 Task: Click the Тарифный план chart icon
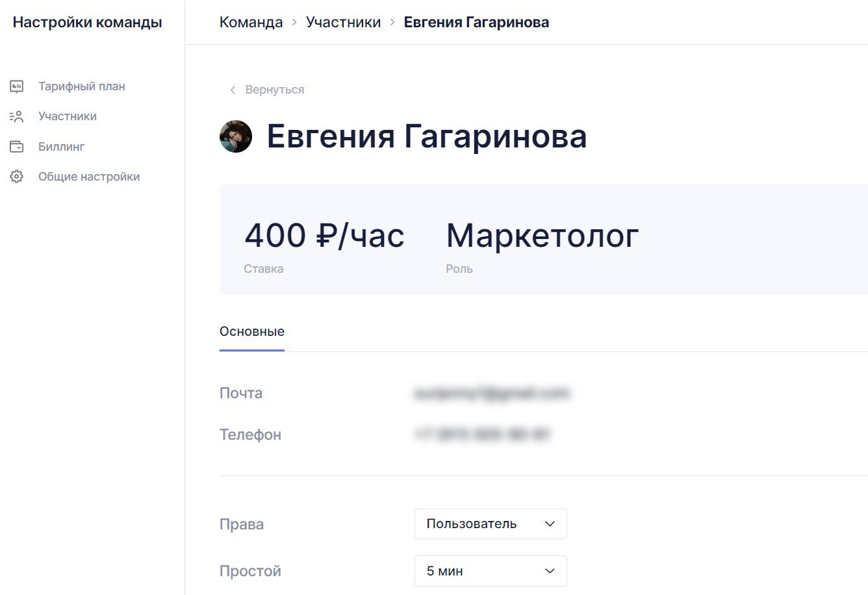(17, 86)
